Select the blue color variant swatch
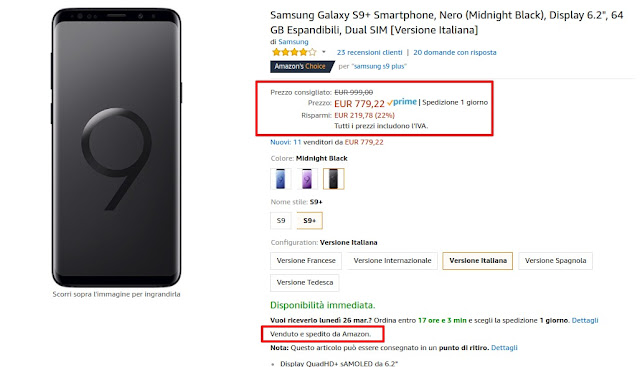The image size is (640, 367). pyautogui.click(x=280, y=179)
